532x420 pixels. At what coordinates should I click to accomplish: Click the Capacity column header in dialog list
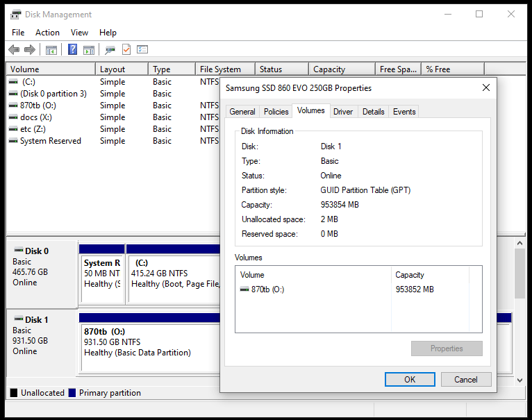click(x=430, y=275)
